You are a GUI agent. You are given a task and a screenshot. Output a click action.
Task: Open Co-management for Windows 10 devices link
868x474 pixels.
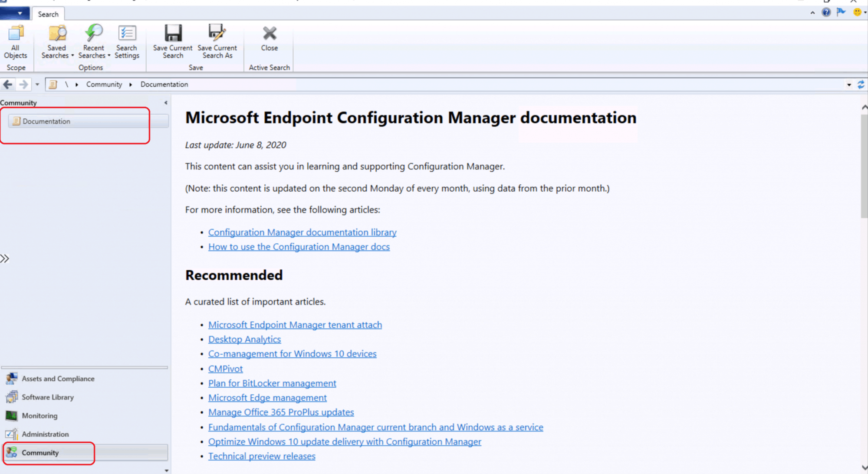point(293,354)
